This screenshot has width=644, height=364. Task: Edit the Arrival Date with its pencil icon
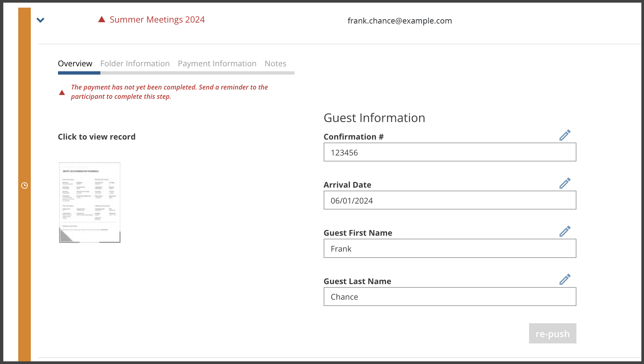[x=565, y=183]
